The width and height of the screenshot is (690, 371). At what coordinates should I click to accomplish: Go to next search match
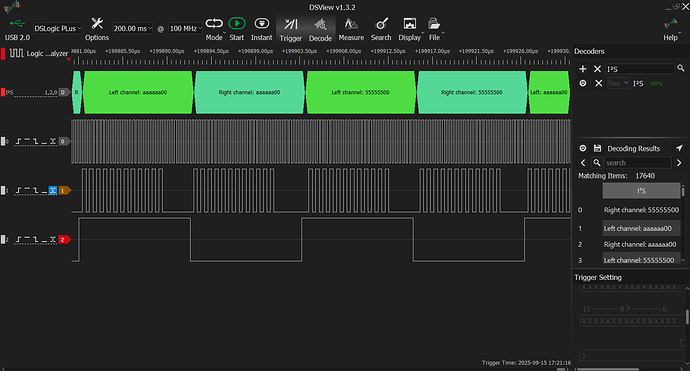click(x=679, y=163)
